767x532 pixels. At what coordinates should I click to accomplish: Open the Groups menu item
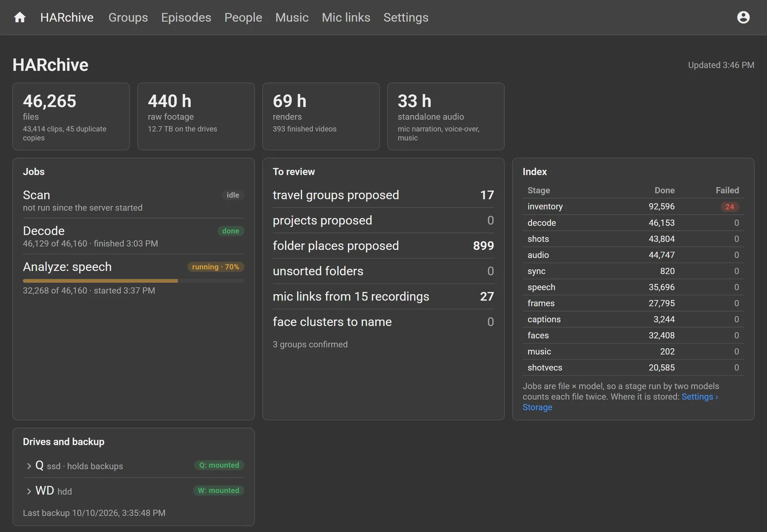(128, 17)
